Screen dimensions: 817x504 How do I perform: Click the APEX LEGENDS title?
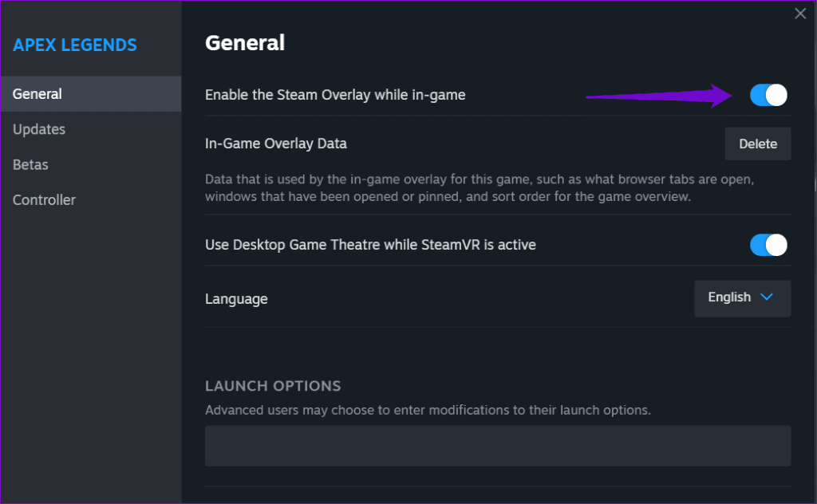tap(74, 45)
